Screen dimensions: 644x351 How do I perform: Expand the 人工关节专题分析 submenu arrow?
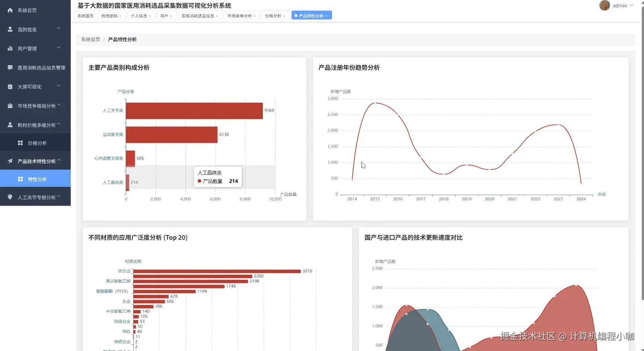(x=58, y=196)
